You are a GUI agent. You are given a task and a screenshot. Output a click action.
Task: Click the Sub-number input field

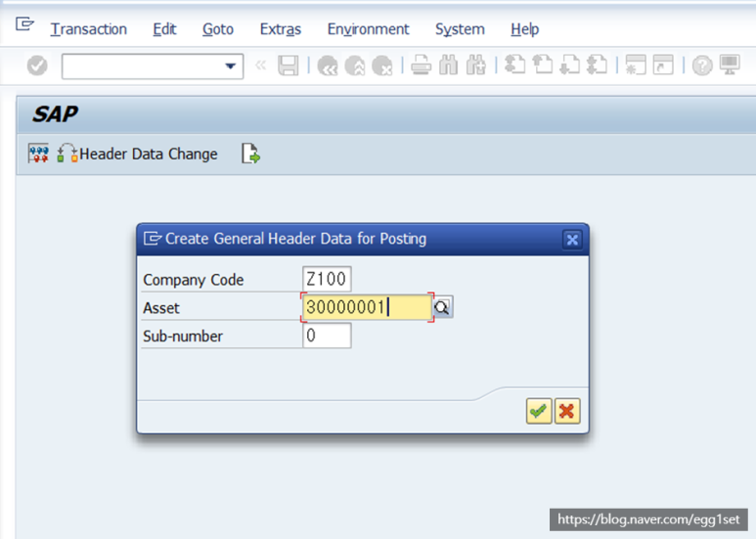(327, 336)
